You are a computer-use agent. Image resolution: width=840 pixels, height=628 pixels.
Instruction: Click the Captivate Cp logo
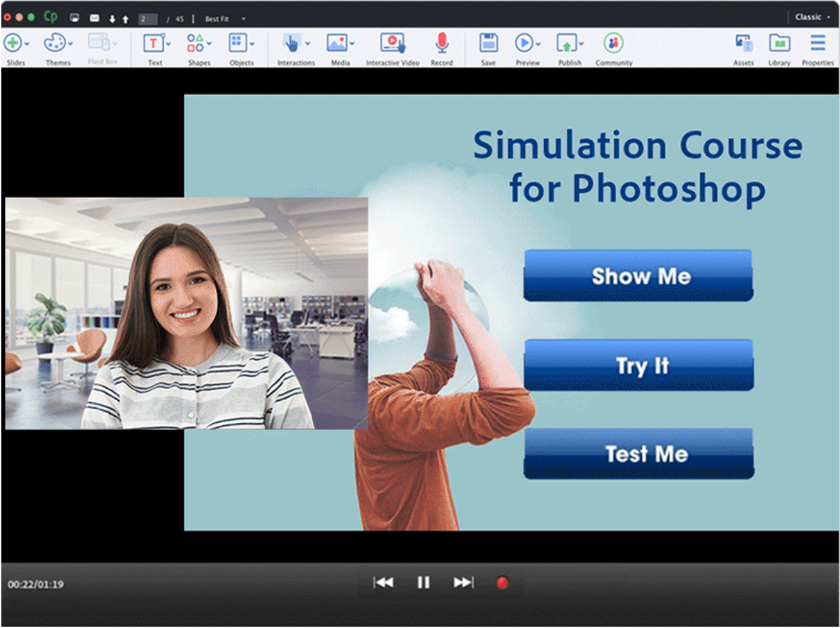51,18
